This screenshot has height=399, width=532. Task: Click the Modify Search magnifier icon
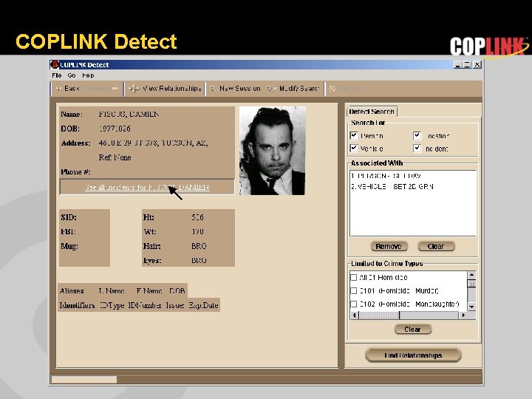coord(271,89)
